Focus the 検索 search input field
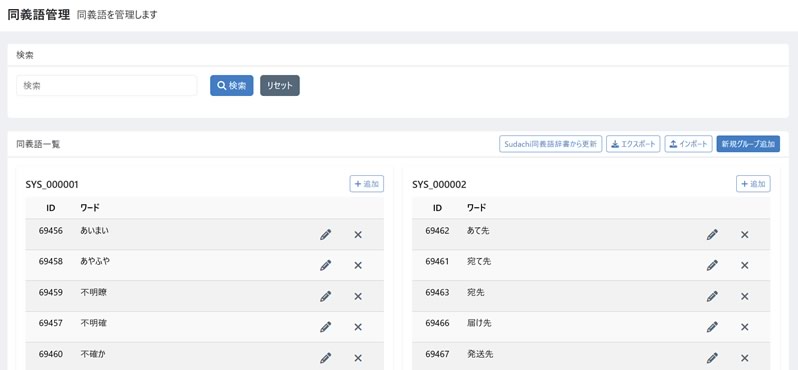The image size is (798, 370). [107, 86]
